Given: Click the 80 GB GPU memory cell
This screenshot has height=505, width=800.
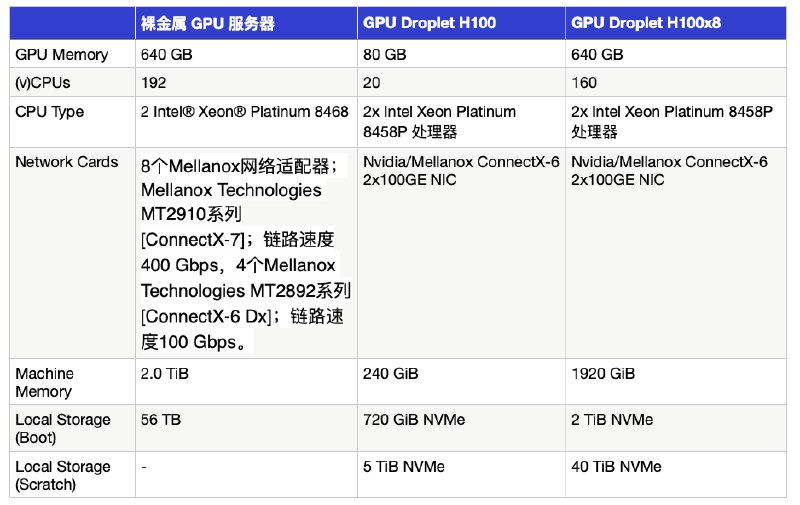Looking at the screenshot, I should 385,55.
